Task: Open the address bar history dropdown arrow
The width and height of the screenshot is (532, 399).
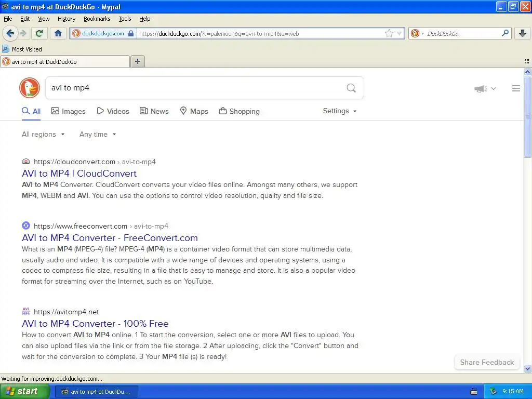Action: [400, 33]
